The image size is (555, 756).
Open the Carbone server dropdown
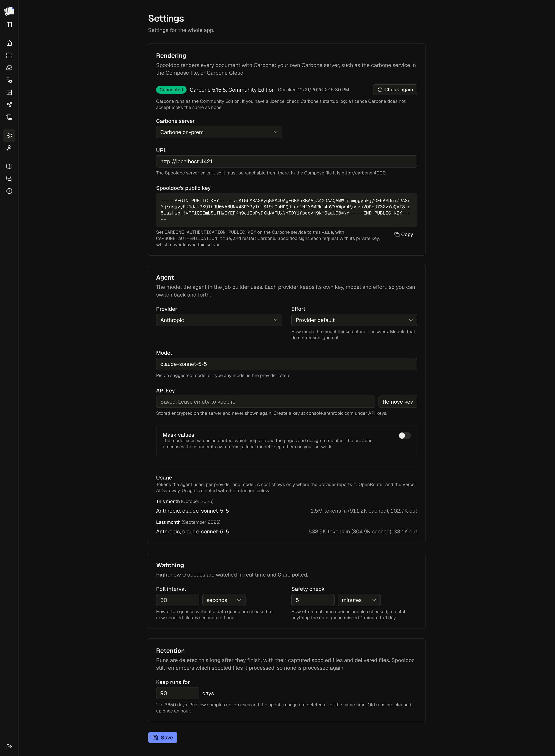[219, 132]
